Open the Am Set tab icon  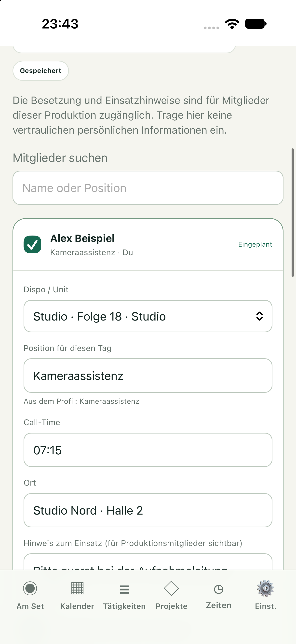[x=30, y=588]
